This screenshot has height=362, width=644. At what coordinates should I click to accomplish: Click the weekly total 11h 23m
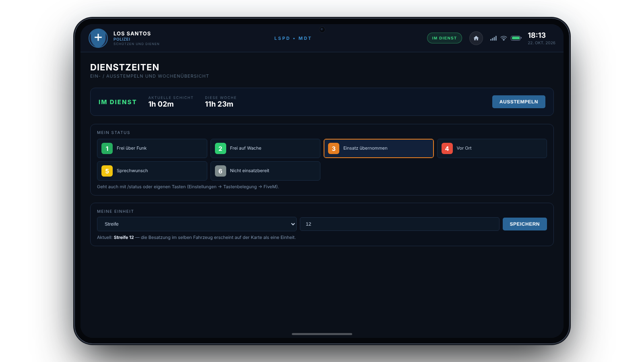pos(219,104)
